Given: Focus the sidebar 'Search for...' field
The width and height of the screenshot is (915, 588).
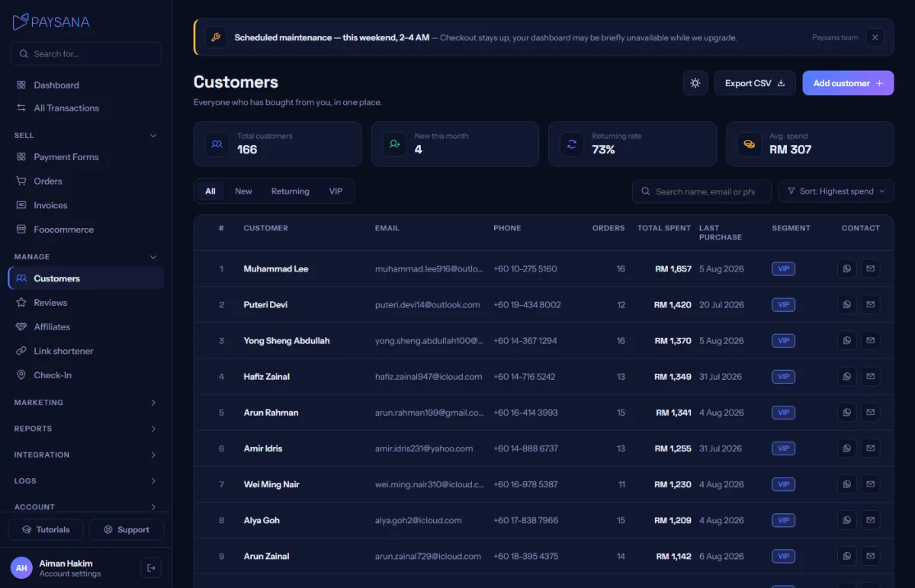Looking at the screenshot, I should (85, 53).
